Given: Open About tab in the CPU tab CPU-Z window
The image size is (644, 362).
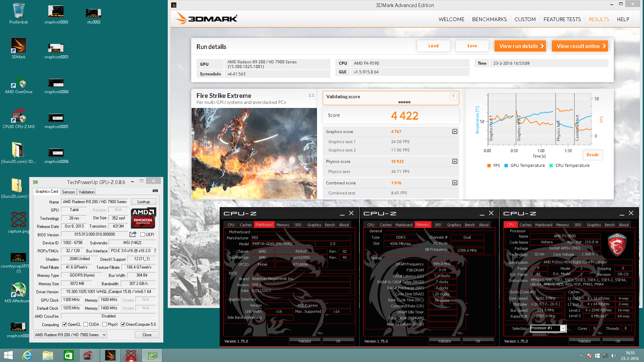Looking at the screenshot, I should tap(624, 225).
